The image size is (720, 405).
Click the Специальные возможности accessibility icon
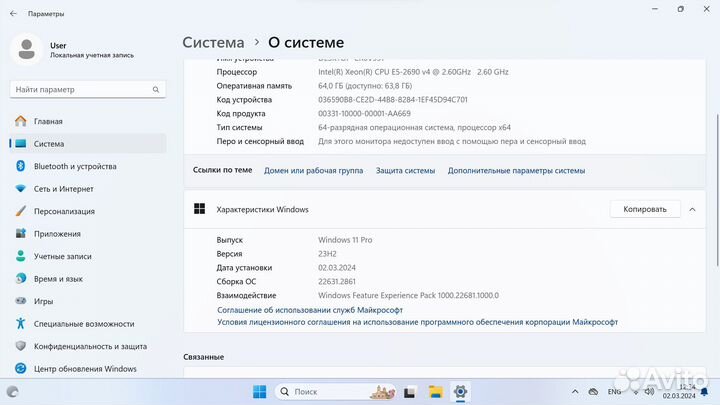pyautogui.click(x=21, y=323)
